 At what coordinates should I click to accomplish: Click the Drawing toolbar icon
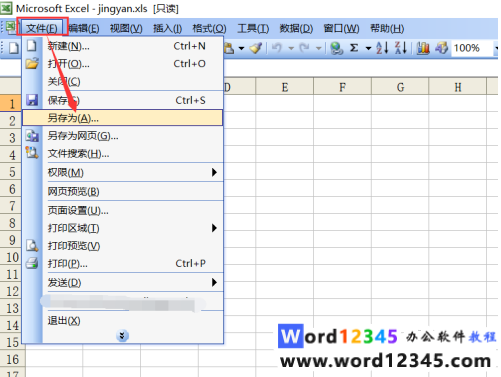442,48
